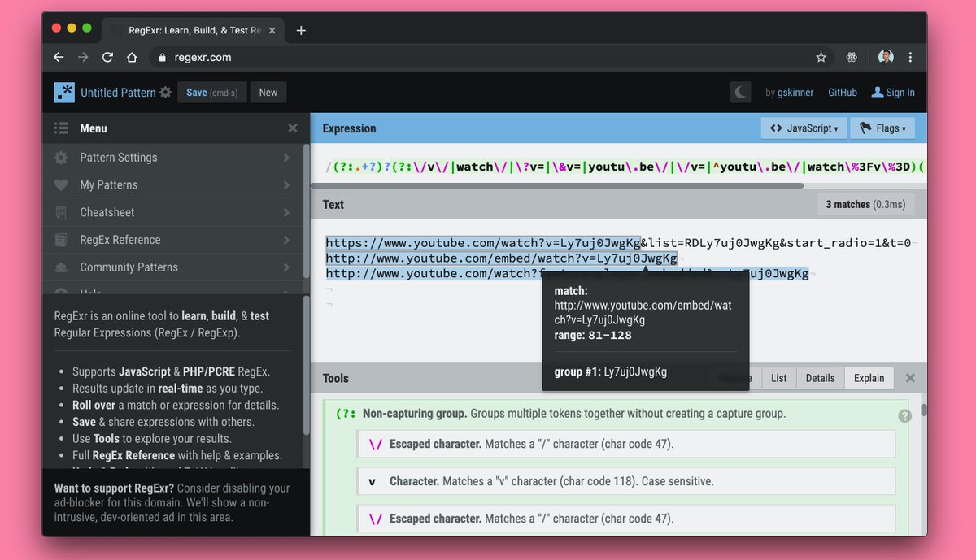Screen dimensions: 976x560
Task: Select the 'v' Character explanation row
Action: pyautogui.click(x=626, y=481)
